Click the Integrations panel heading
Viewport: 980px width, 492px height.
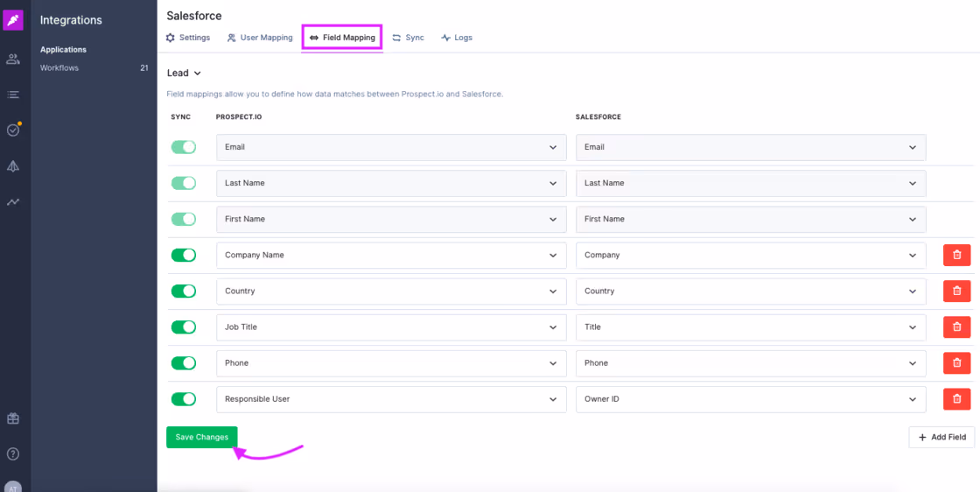pos(71,20)
